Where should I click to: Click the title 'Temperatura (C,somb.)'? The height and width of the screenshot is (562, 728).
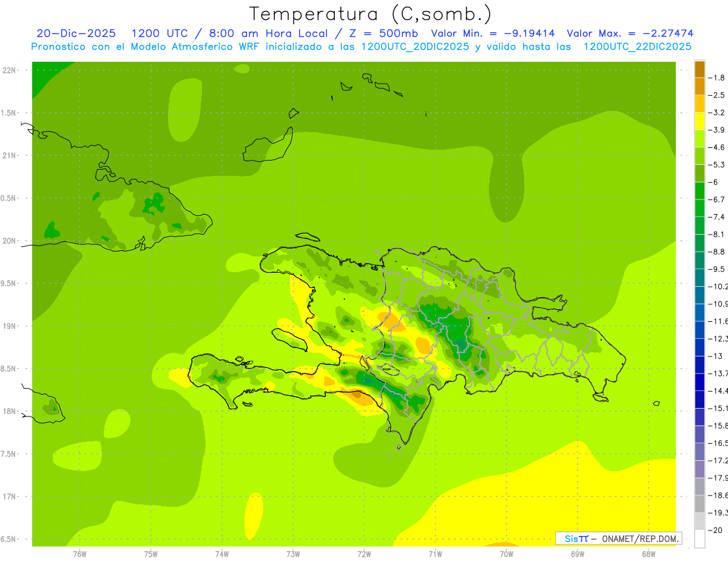tap(371, 15)
